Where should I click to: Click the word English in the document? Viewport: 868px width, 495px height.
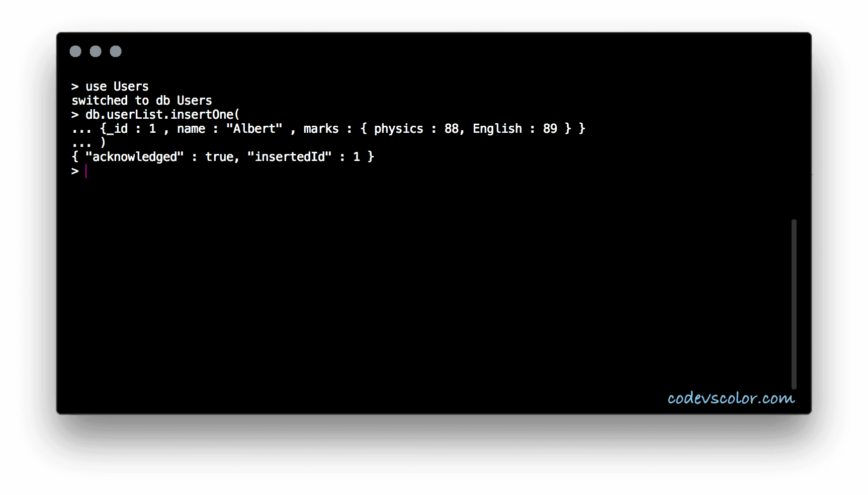point(497,129)
